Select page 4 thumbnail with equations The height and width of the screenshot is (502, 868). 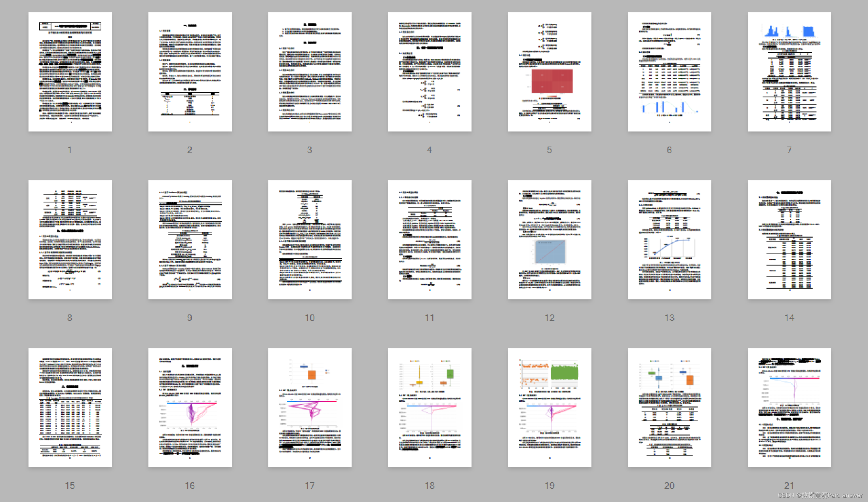pos(430,72)
